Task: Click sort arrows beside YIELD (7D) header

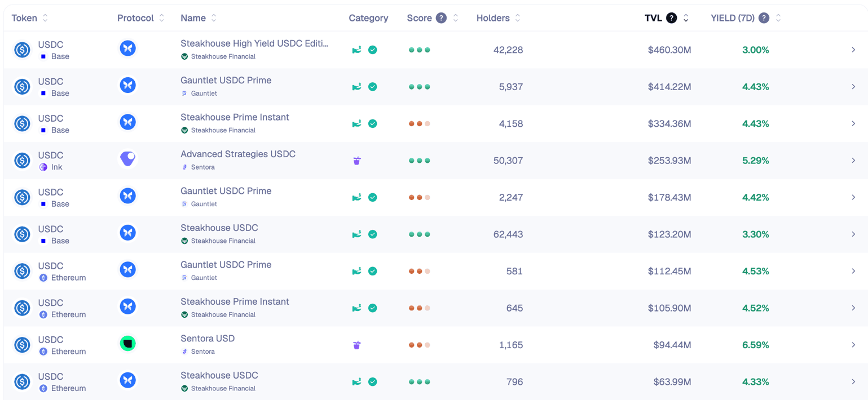Action: coord(778,18)
